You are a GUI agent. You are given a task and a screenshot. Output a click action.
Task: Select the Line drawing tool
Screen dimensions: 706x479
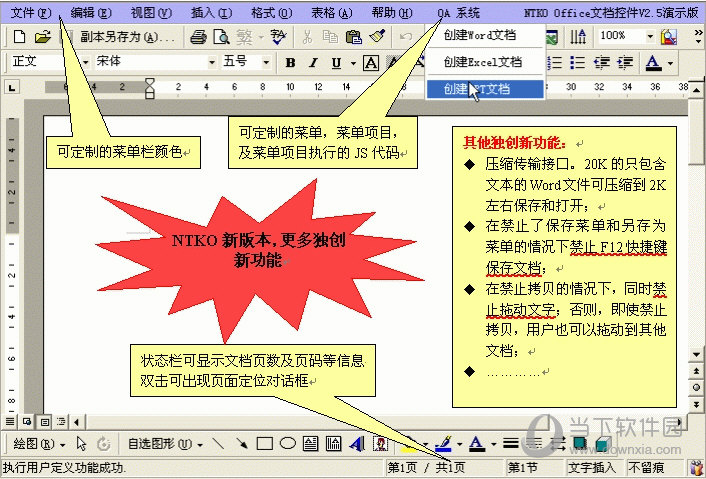[x=218, y=444]
